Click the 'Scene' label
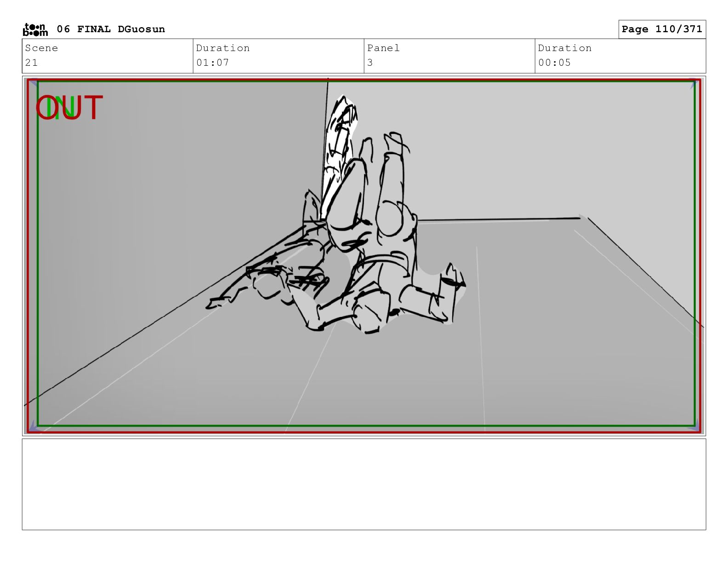Screen dimensions: 728x563 (x=41, y=48)
